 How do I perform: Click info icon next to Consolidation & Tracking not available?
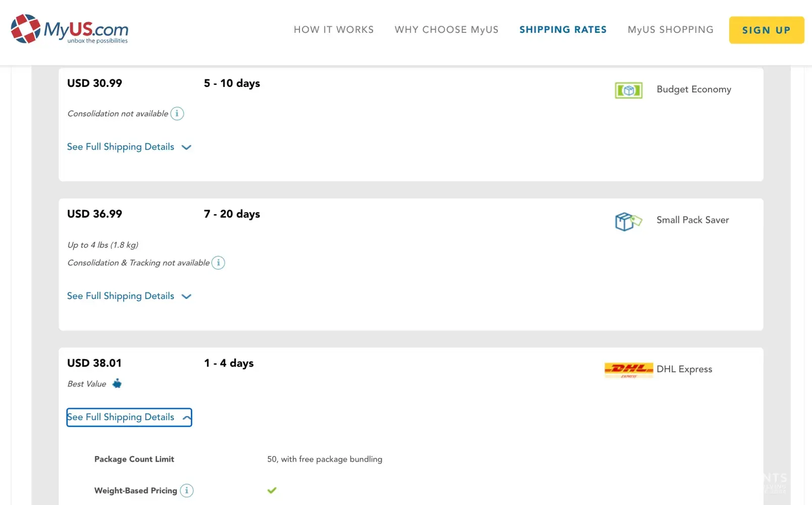218,263
